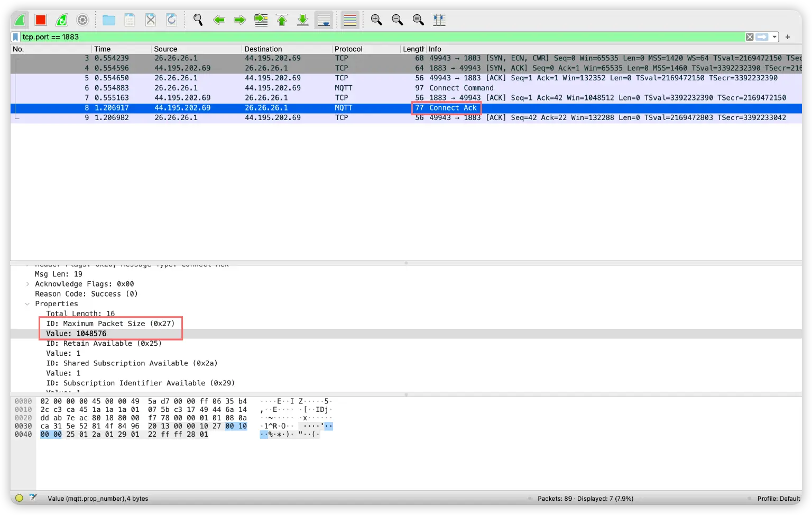Open capture options with gear icon
812x515 pixels.
82,20
